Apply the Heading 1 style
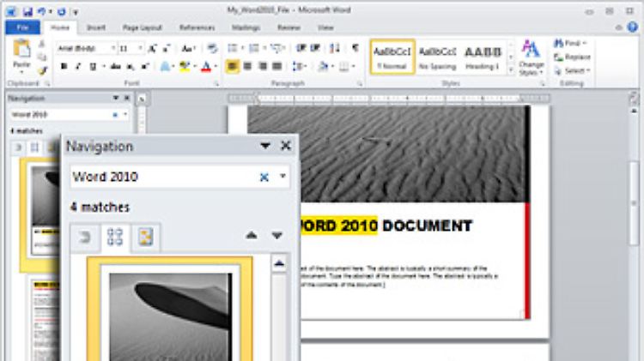 [x=483, y=57]
